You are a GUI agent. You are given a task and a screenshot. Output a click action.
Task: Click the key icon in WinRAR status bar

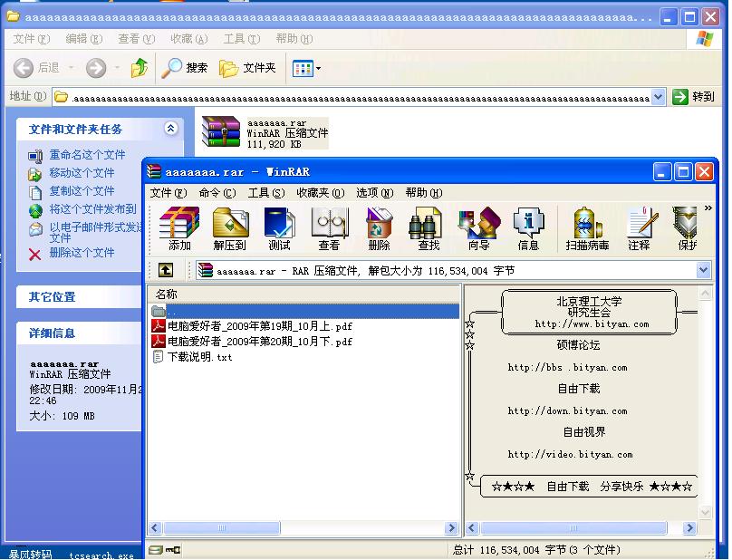[x=173, y=550]
